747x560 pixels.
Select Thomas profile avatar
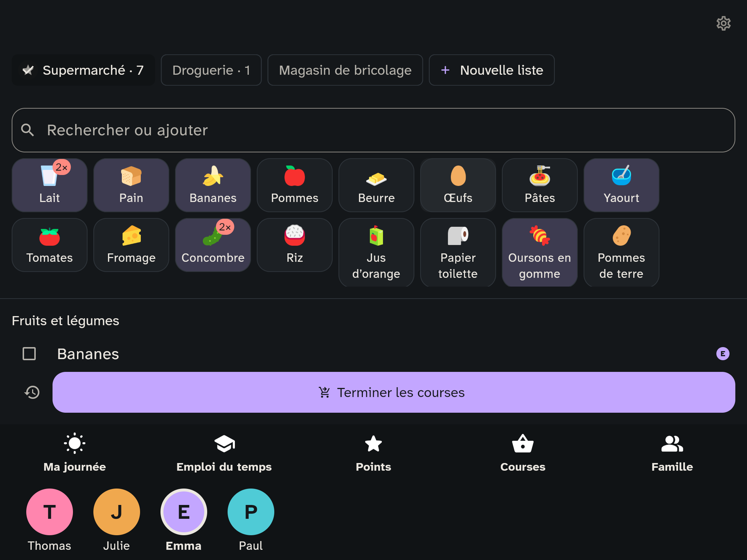click(x=50, y=512)
